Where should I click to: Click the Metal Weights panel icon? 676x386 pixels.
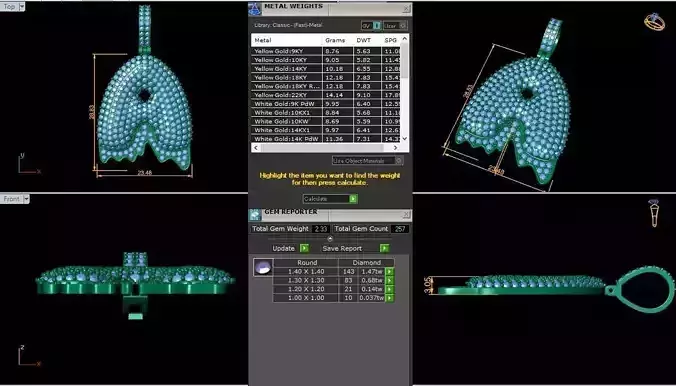255,9
